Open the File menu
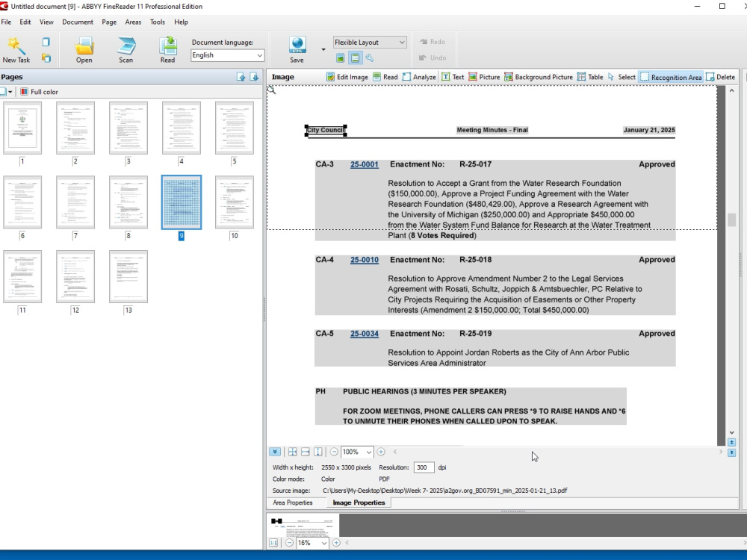 coord(6,22)
